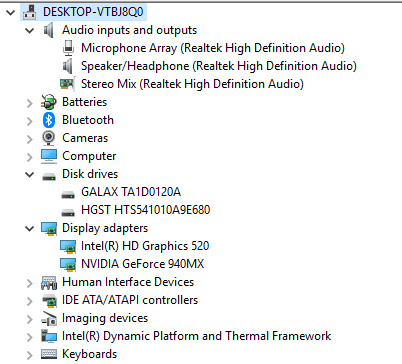The height and width of the screenshot is (364, 402).
Task: Click the Imaging devices camera icon
Action: 49,319
